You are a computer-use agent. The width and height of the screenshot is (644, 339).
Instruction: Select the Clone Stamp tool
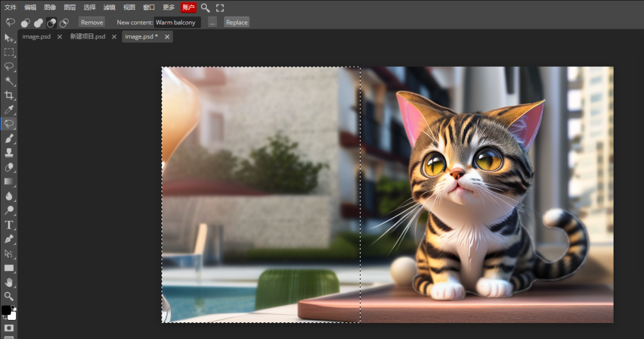point(8,153)
